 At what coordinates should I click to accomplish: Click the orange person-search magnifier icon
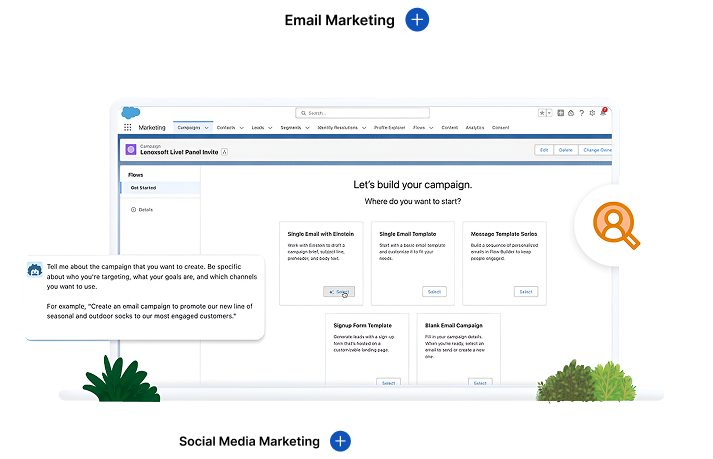616,225
